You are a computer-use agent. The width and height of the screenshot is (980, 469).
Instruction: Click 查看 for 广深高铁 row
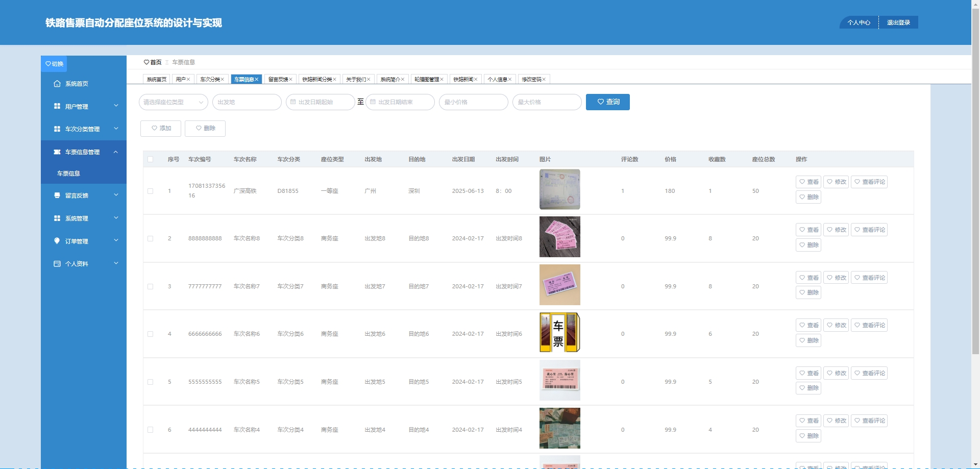pos(808,182)
